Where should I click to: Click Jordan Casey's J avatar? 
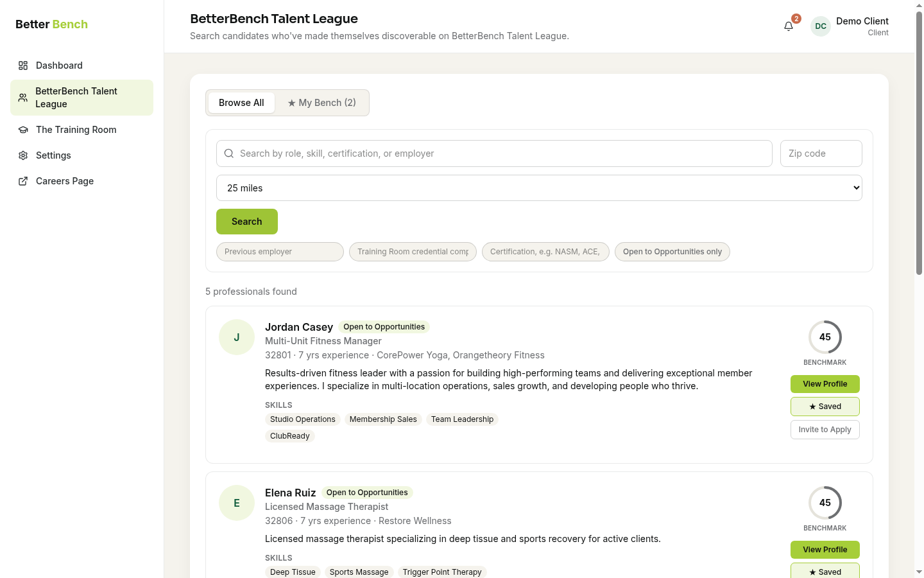(x=237, y=337)
